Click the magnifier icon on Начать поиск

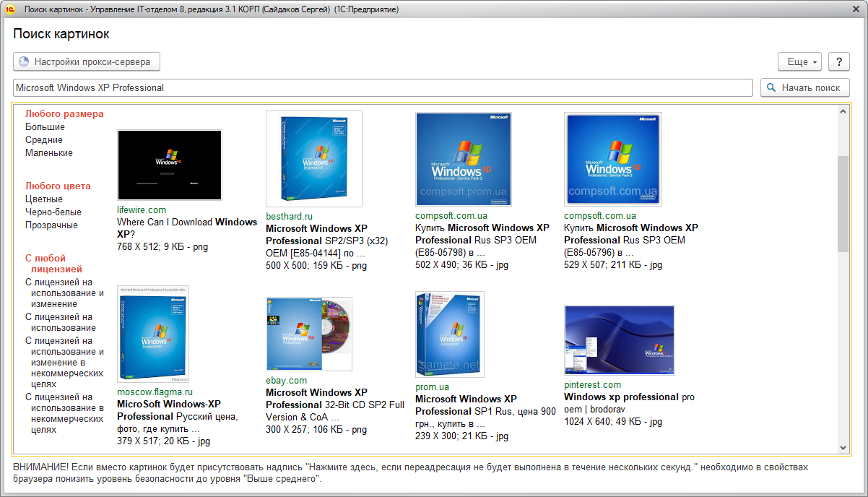tap(771, 87)
